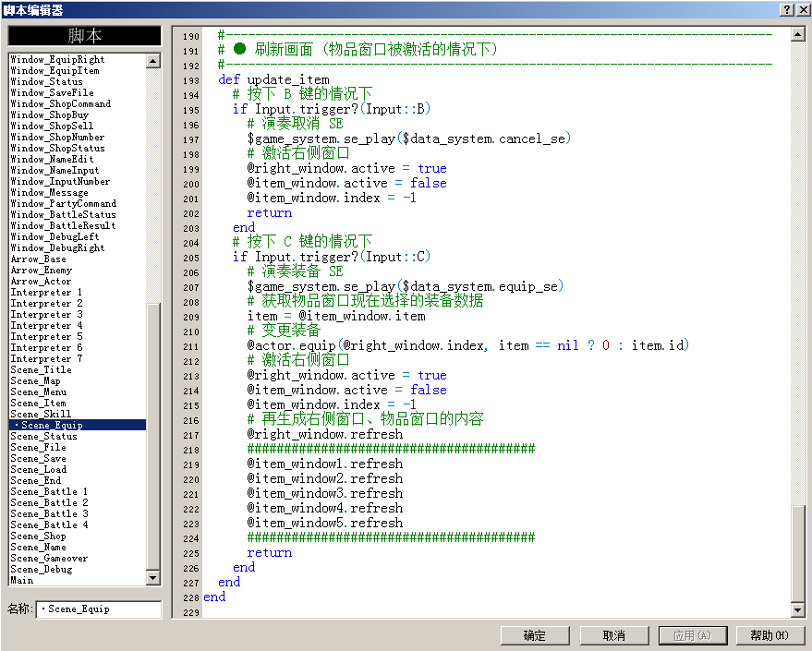Image resolution: width=812 pixels, height=651 pixels.
Task: Click the 帮助(H) help button
Action: tap(770, 635)
